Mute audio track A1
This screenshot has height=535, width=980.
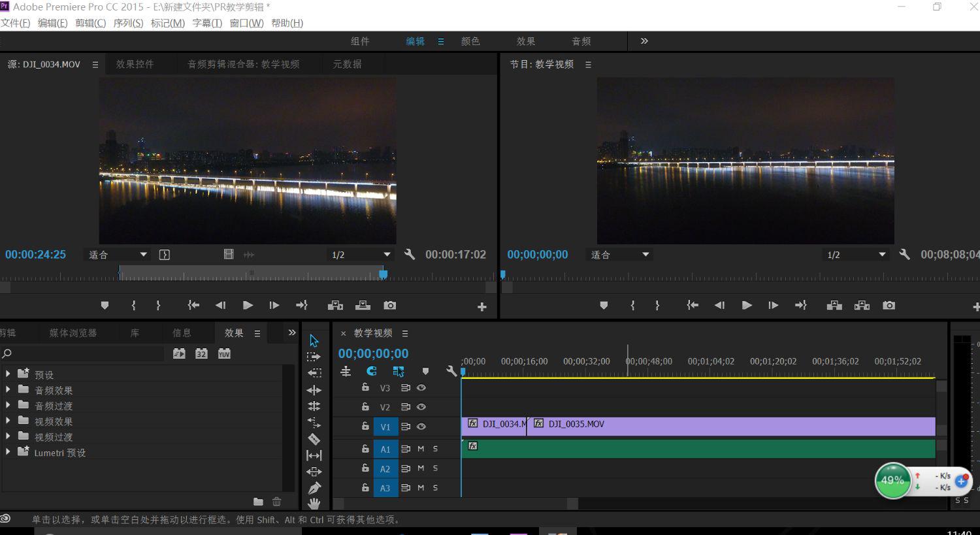tap(421, 449)
